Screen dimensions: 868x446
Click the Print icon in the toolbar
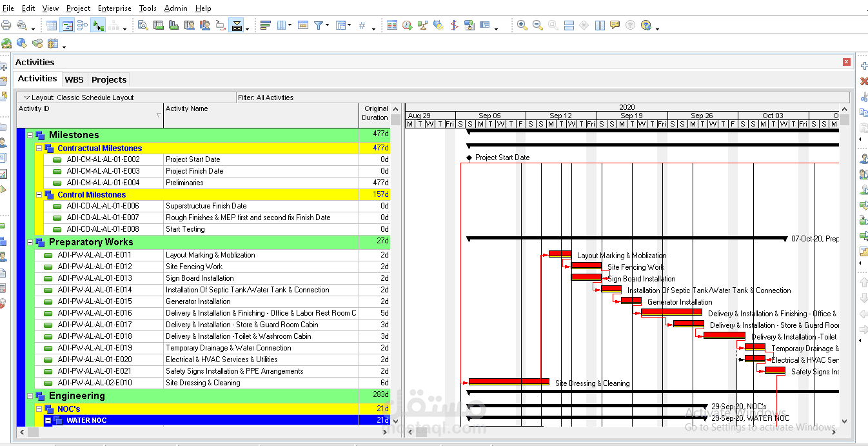coord(6,25)
